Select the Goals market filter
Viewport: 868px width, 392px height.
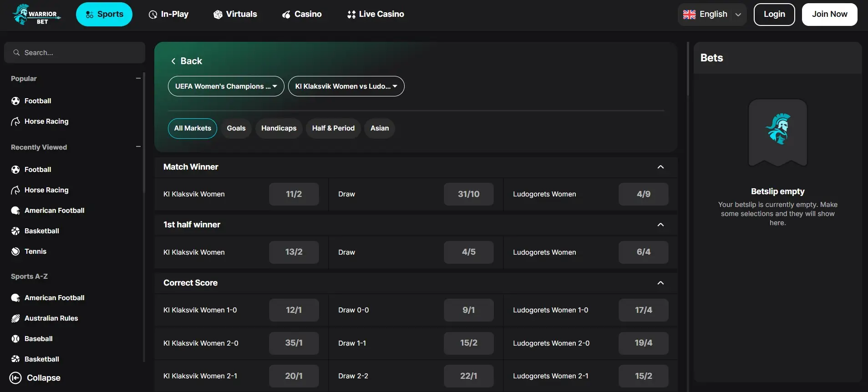coord(236,128)
